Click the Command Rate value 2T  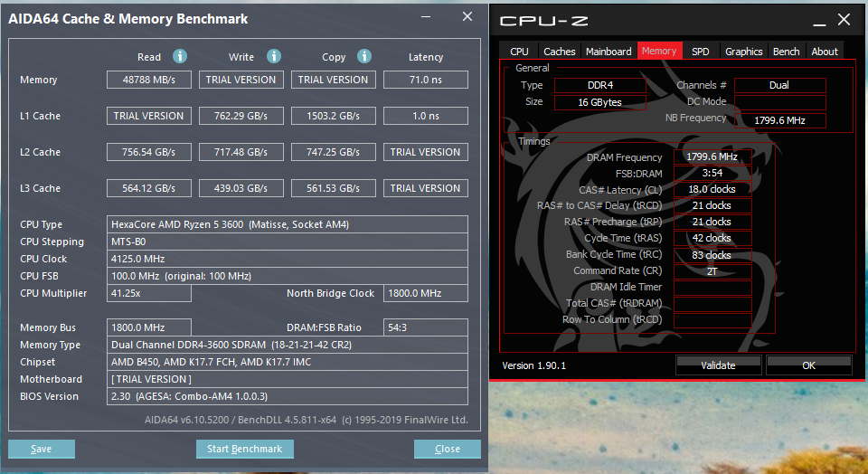pyautogui.click(x=712, y=270)
